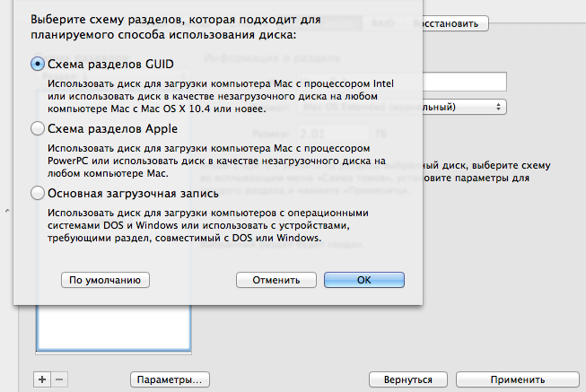Select the Основная загрузочная запись option
The height and width of the screenshot is (392, 586).
pos(38,193)
